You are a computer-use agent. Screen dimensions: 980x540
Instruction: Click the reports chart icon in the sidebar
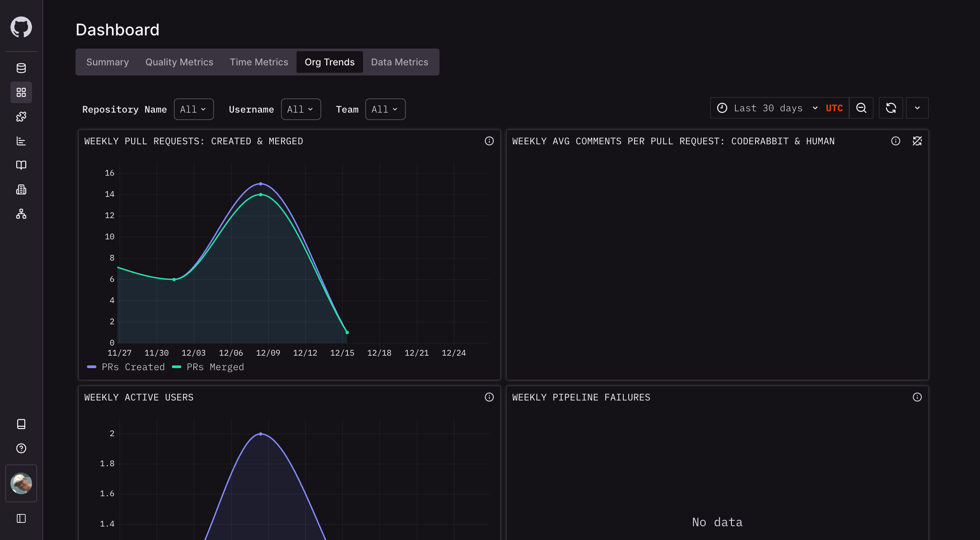[21, 141]
